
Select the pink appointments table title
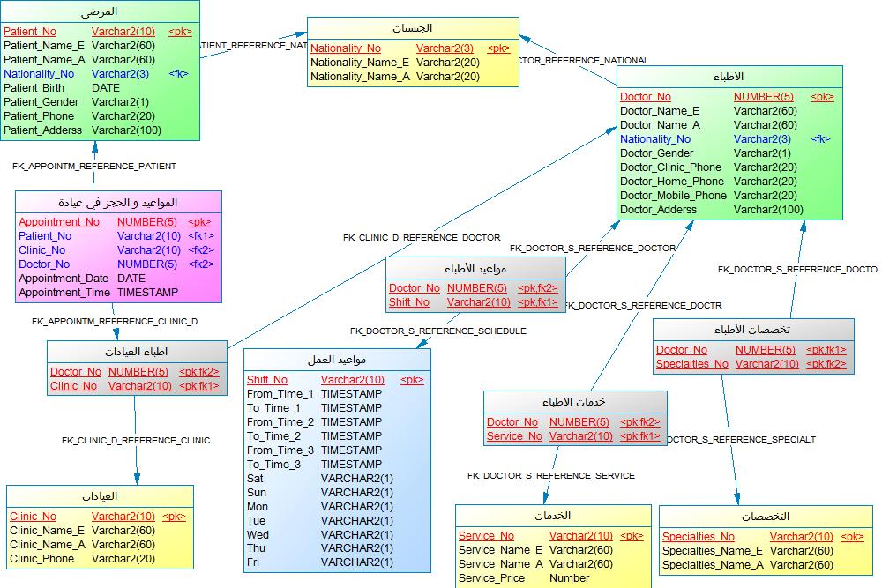[117, 203]
